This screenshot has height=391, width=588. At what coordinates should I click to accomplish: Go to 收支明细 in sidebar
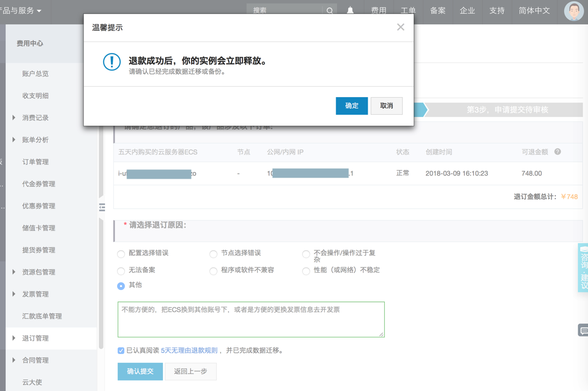[35, 96]
